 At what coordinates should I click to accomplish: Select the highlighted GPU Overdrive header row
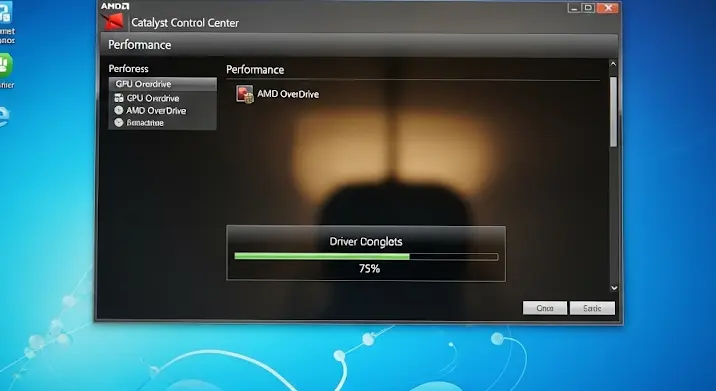(x=163, y=84)
